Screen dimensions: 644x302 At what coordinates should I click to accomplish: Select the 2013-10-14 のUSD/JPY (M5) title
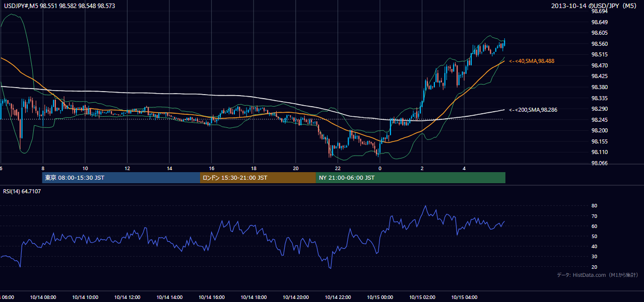(595, 6)
